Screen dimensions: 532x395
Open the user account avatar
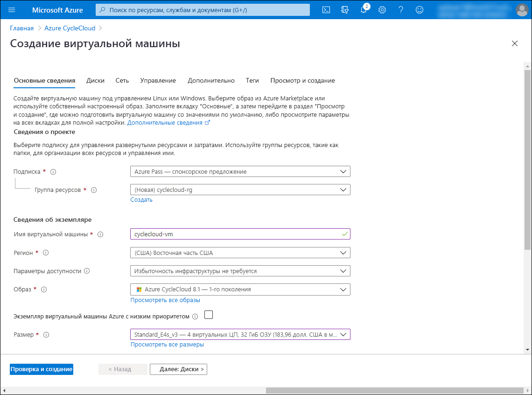(x=522, y=10)
